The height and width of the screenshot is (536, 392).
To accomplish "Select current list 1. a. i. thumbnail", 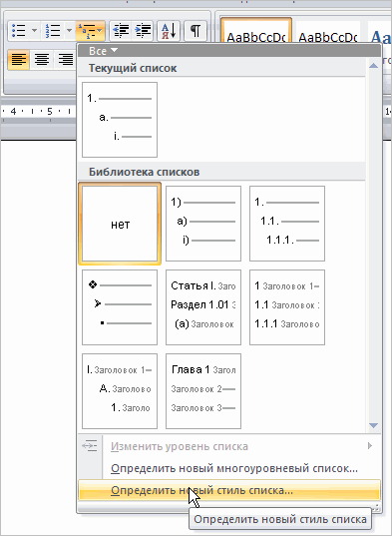I will click(120, 120).
